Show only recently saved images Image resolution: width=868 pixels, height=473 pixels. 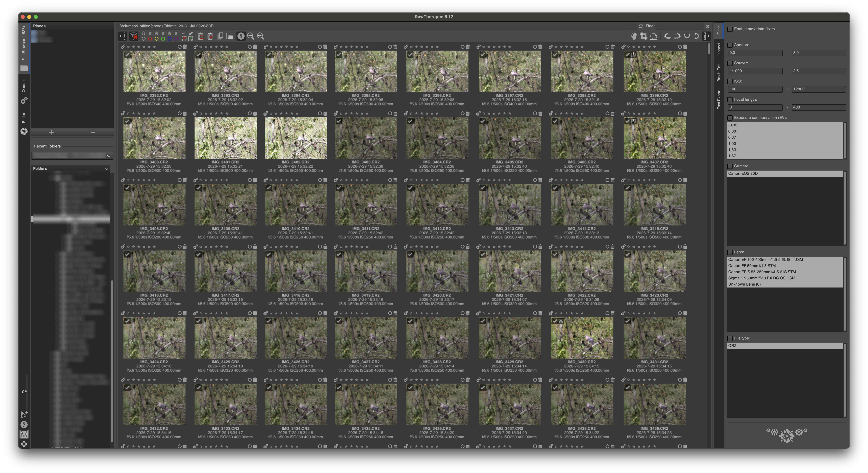tap(191, 39)
